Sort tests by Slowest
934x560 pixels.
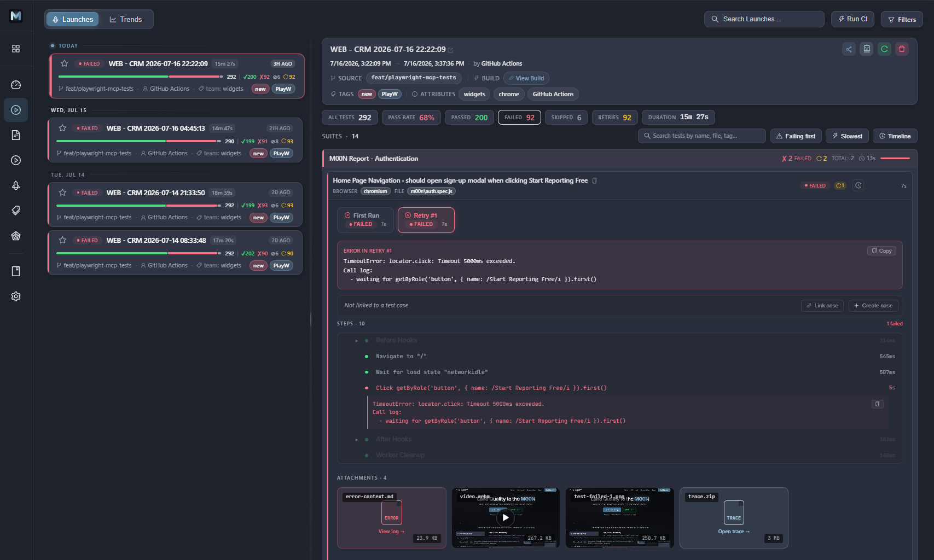pyautogui.click(x=847, y=136)
